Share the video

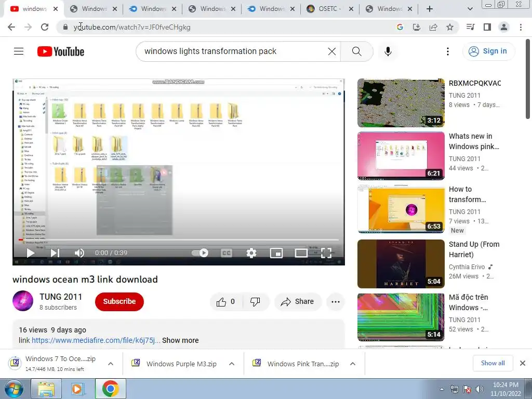[x=298, y=302]
